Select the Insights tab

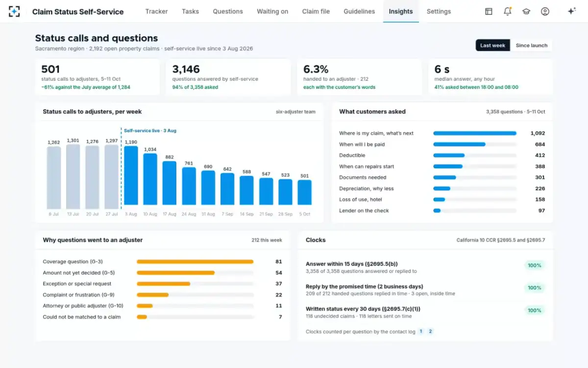(x=401, y=11)
